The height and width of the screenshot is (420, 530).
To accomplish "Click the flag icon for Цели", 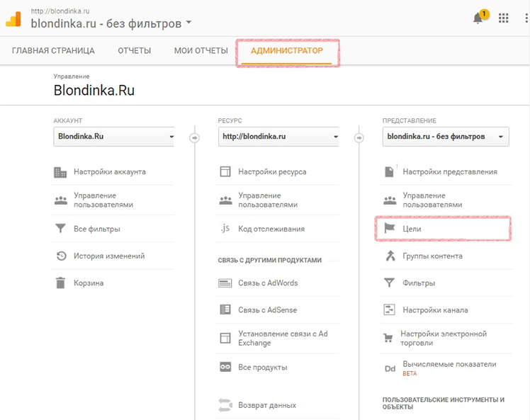I will (x=390, y=229).
